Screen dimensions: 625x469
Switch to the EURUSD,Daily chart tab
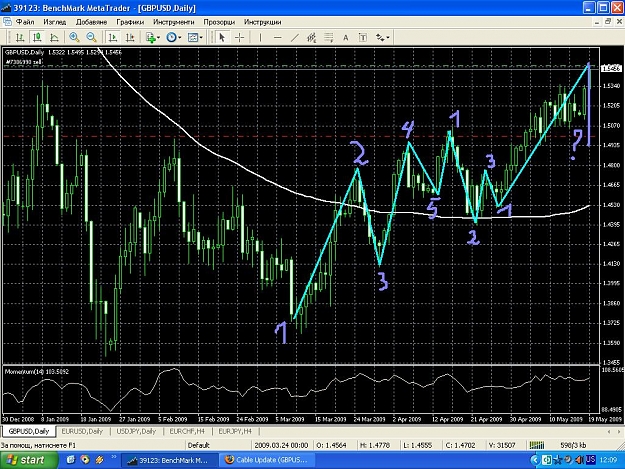82,431
